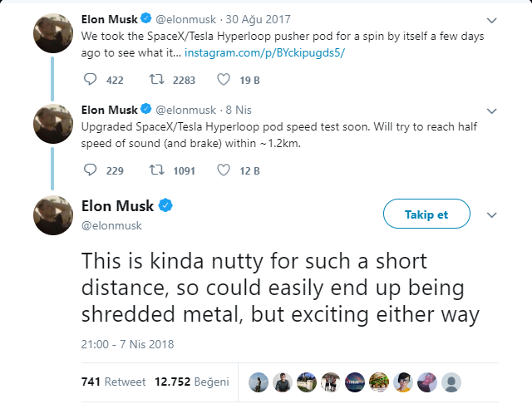Reply to the 30 Ağu 2017 tweet
This screenshot has height=404, width=532.
[x=91, y=80]
